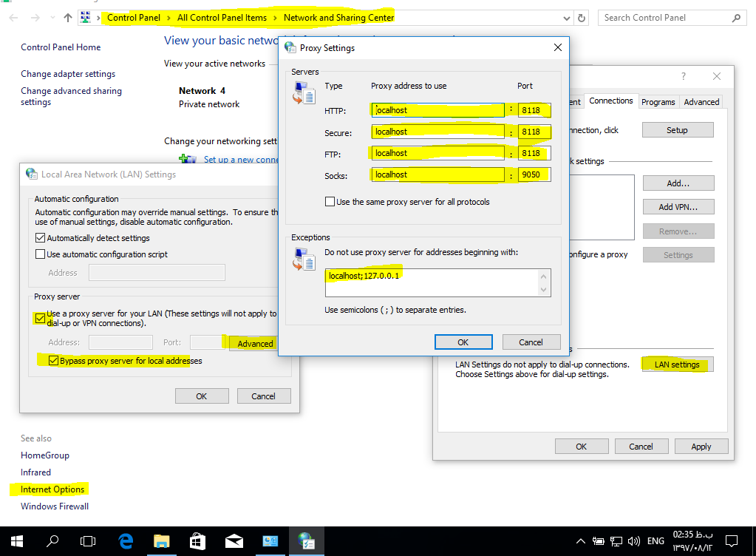Open the HomeGroup link
Screen dimensions: 756x556
click(45, 455)
